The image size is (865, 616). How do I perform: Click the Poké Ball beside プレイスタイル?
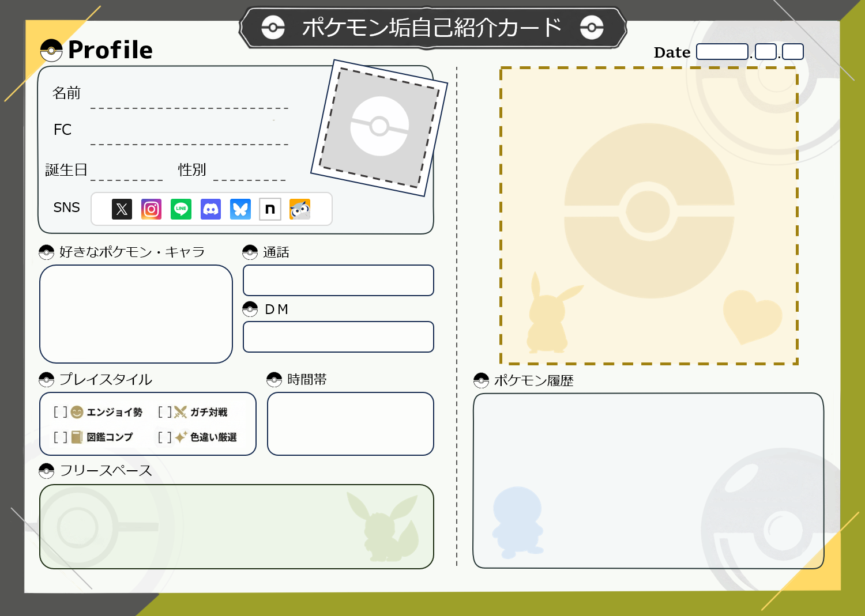coord(46,380)
